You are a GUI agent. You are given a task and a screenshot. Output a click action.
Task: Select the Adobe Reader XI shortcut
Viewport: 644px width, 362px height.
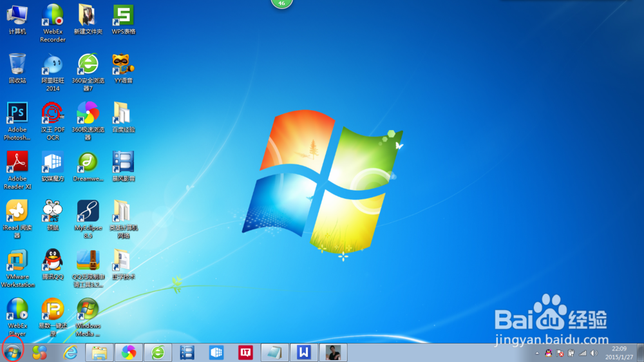pos(17,171)
